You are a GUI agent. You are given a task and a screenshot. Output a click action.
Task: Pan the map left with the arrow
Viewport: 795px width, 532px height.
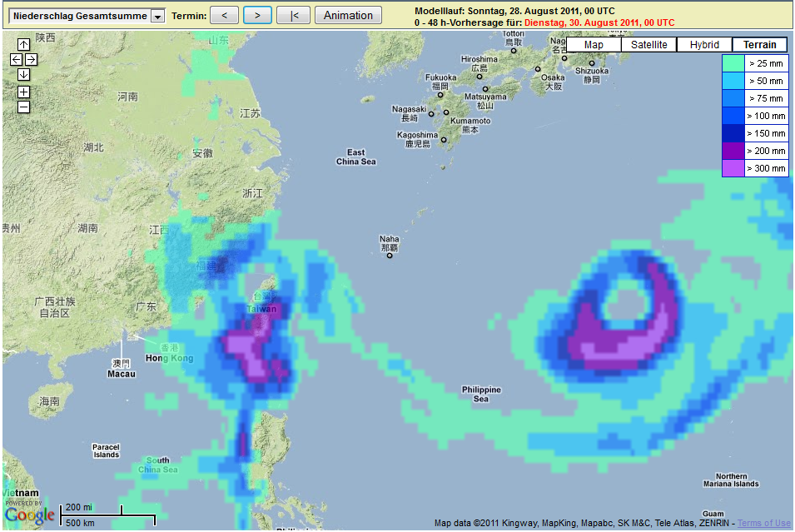16,59
